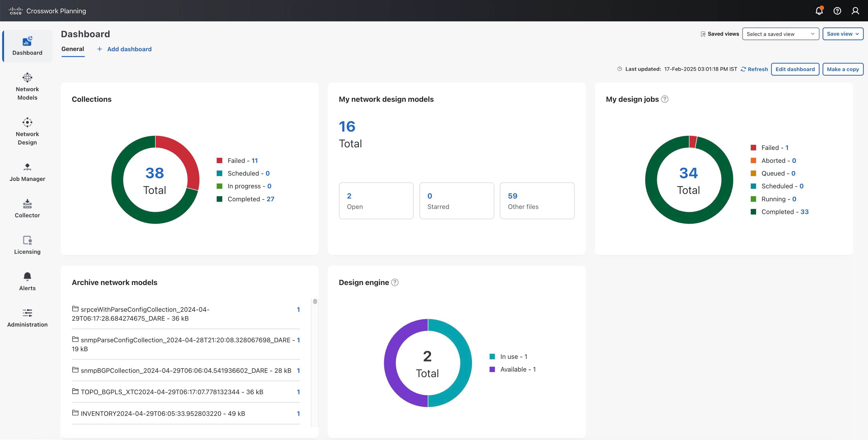The image size is (868, 440).
Task: Click Collections Failed count 11
Action: point(255,161)
